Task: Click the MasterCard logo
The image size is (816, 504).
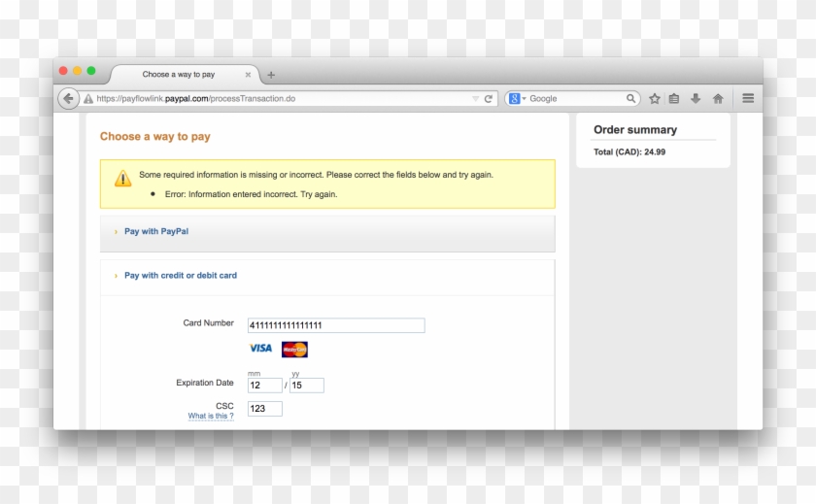Action: tap(294, 350)
